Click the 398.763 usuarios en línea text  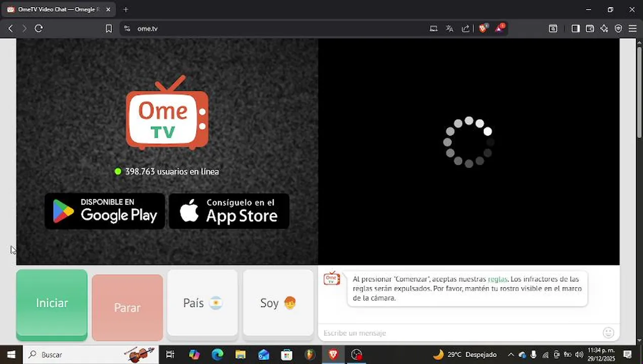pyautogui.click(x=172, y=171)
